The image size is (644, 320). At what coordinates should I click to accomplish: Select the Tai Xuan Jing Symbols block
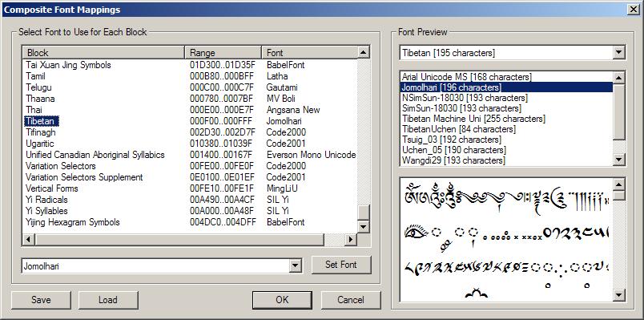pyautogui.click(x=68, y=65)
